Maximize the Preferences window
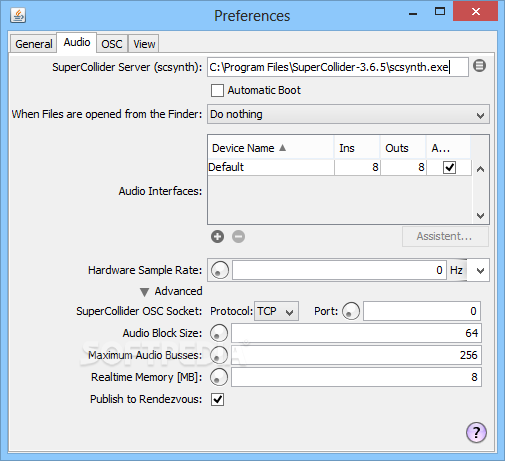The width and height of the screenshot is (505, 461). click(440, 12)
